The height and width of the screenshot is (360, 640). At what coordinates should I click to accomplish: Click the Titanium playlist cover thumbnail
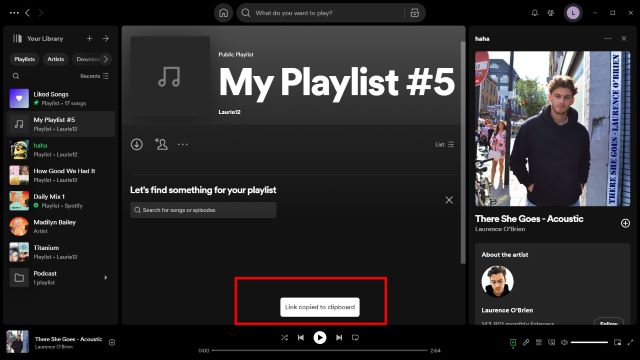pyautogui.click(x=19, y=252)
